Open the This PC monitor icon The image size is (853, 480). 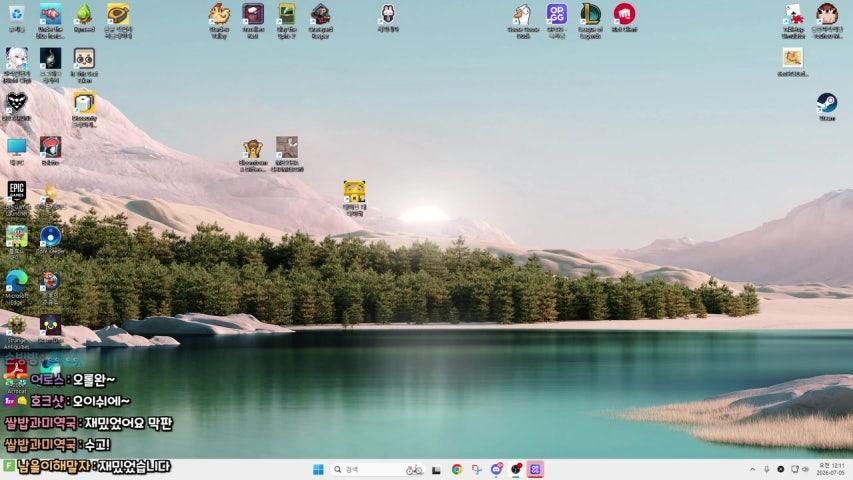pyautogui.click(x=17, y=148)
